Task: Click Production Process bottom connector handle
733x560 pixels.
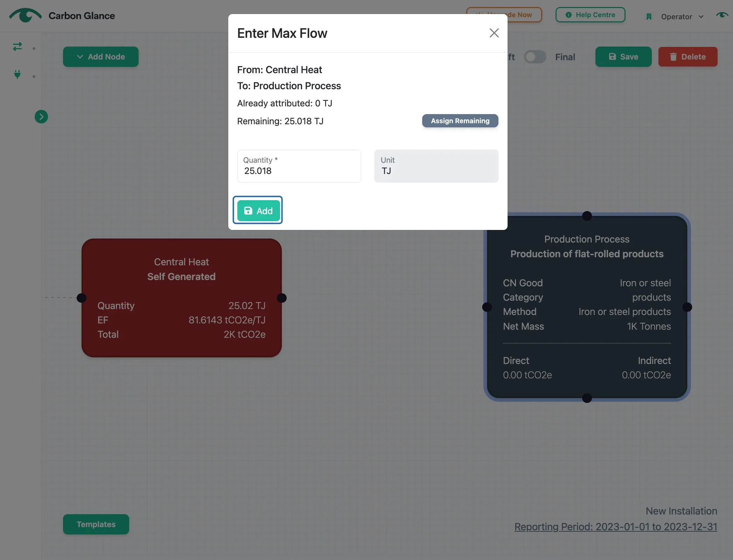Action: (587, 398)
